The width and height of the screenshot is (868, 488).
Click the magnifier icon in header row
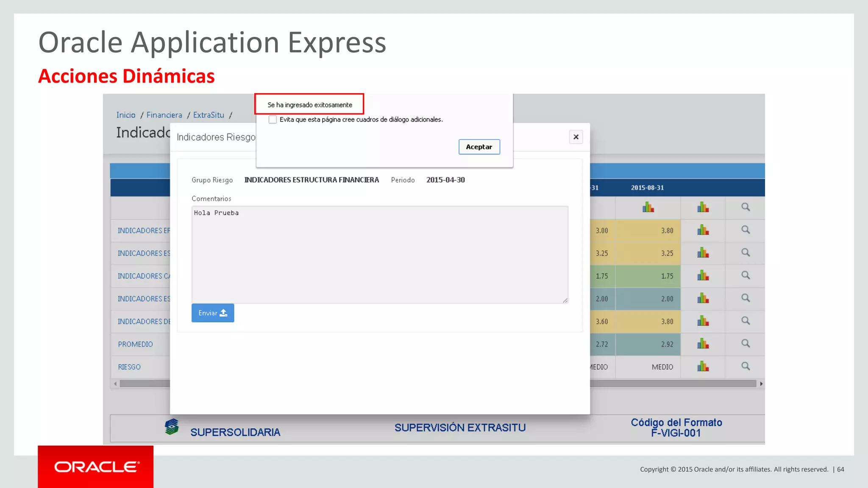(746, 207)
